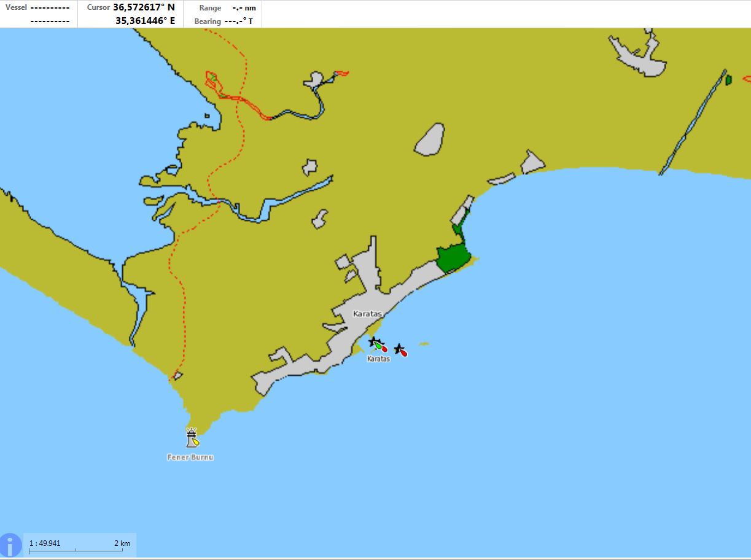
Task: Click the Range value in nm
Action: 244,8
